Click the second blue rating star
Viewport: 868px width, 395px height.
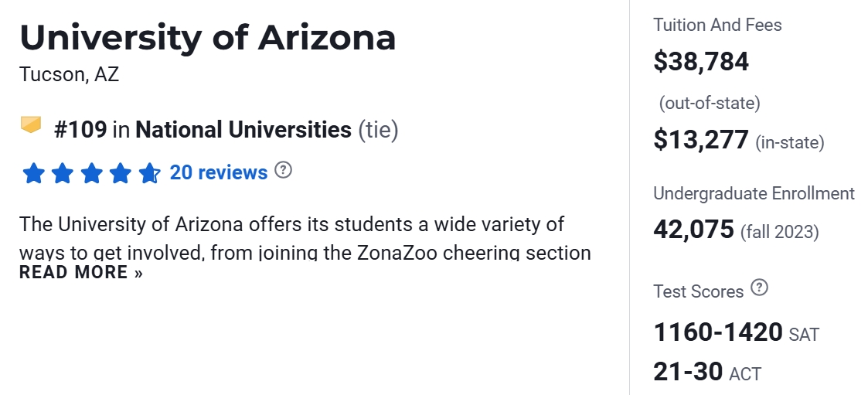tap(62, 173)
